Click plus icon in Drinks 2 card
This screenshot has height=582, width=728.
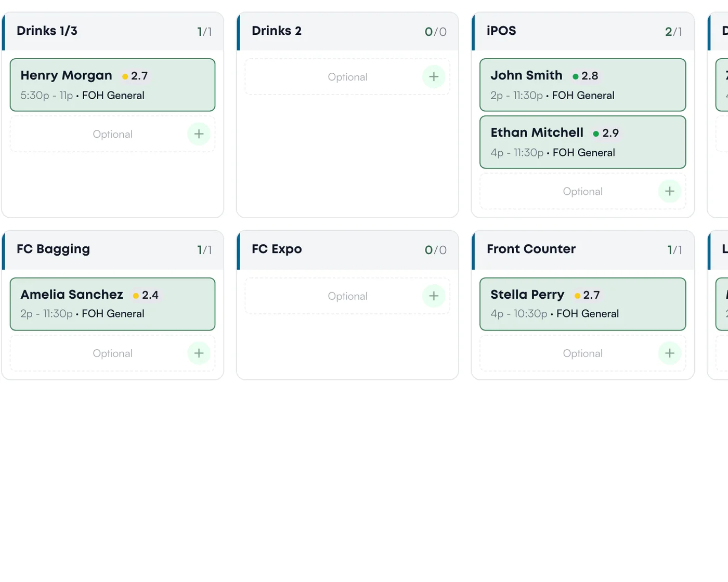(434, 77)
